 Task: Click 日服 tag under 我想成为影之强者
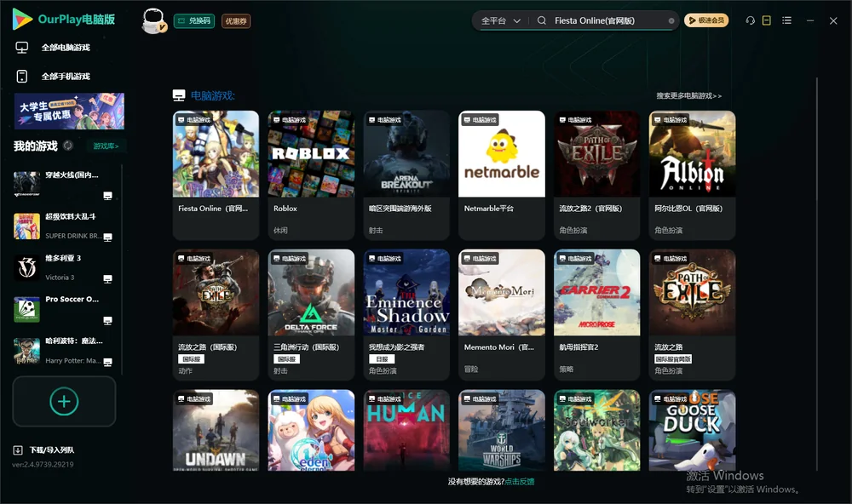[x=382, y=359]
